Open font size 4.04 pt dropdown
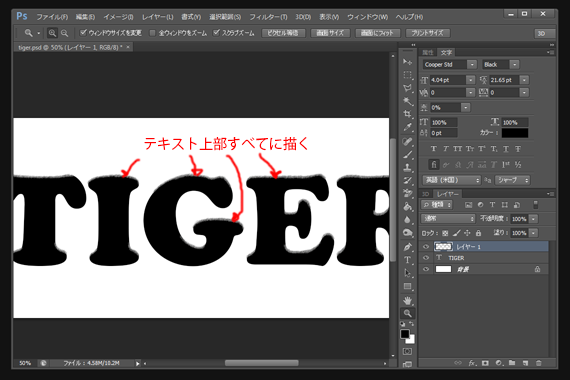 (471, 80)
